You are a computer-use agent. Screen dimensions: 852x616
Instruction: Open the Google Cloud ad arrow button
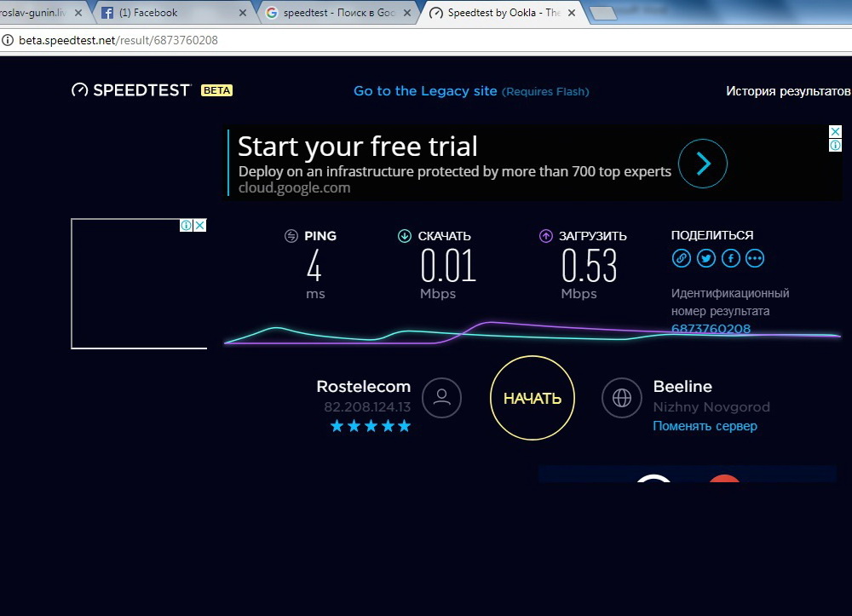pos(703,164)
